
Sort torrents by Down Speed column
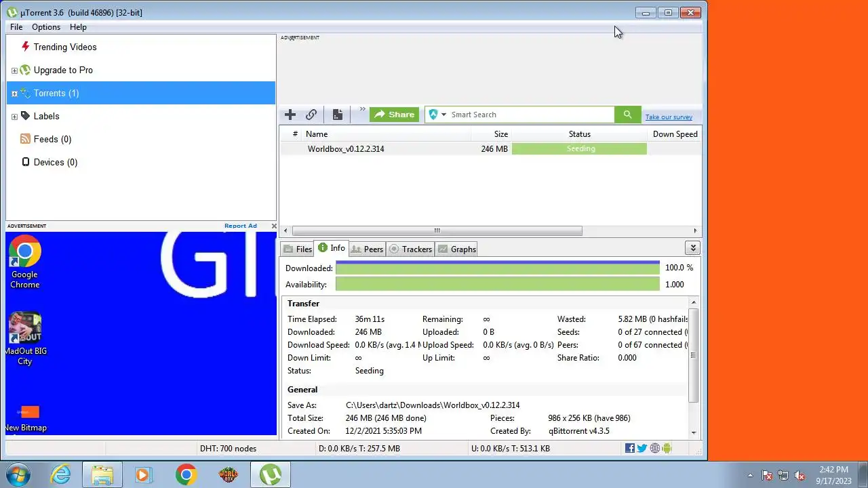click(675, 134)
